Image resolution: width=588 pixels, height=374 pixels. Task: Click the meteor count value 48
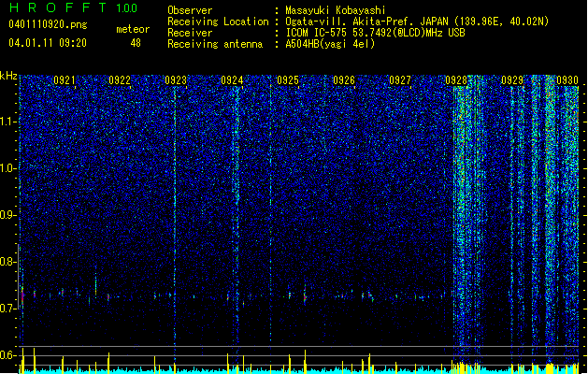136,43
